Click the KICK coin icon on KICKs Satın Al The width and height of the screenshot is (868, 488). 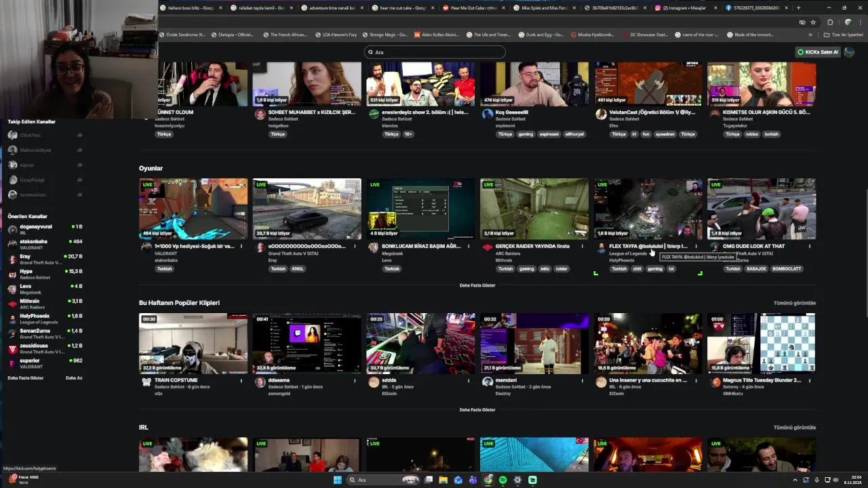click(801, 52)
